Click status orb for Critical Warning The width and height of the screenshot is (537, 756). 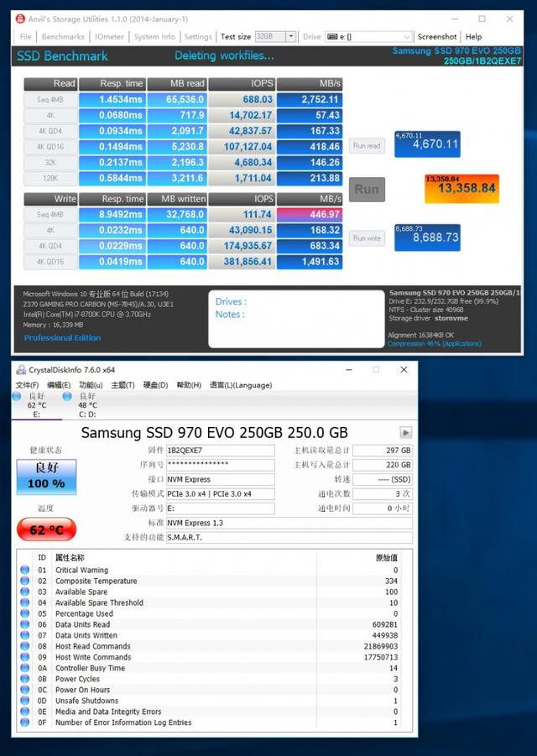24,570
